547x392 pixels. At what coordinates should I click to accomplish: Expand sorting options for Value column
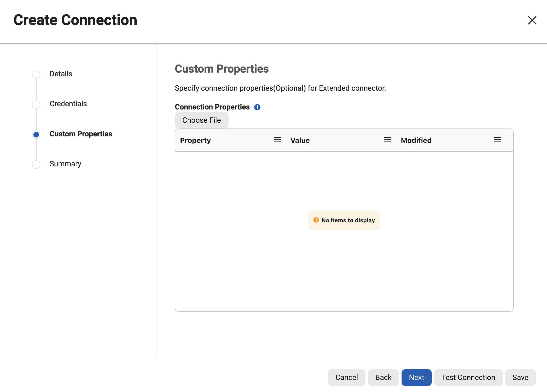pyautogui.click(x=387, y=140)
